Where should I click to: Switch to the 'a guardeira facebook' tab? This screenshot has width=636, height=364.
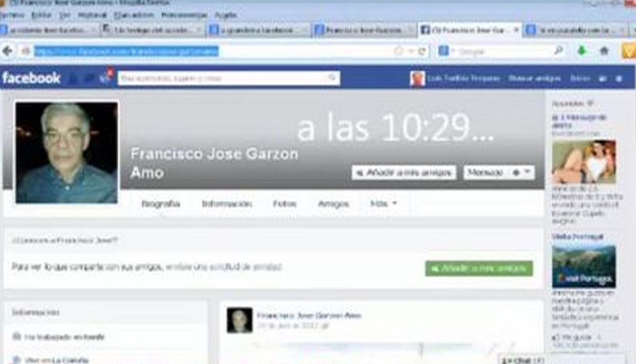click(259, 30)
